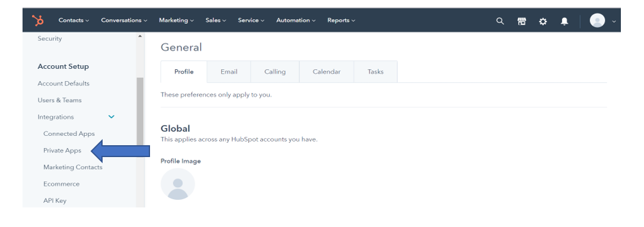Click the sidebar scroll up arrow
This screenshot has width=644, height=227.
(x=139, y=36)
